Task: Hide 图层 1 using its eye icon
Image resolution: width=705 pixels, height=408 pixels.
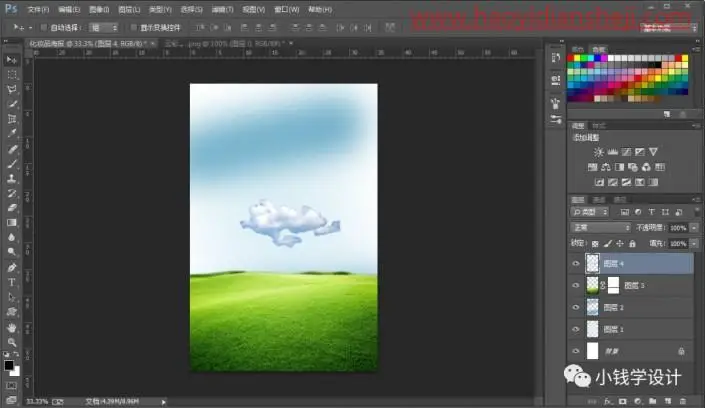Action: [576, 329]
